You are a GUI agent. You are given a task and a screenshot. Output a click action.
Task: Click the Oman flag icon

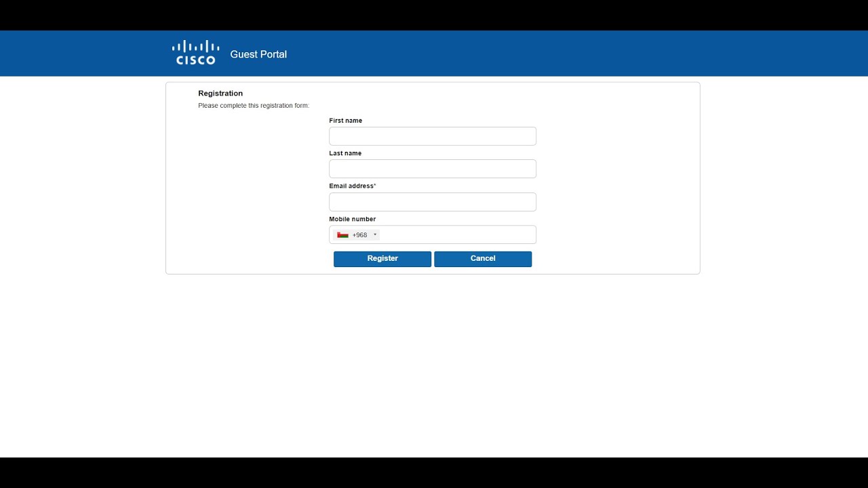point(343,235)
